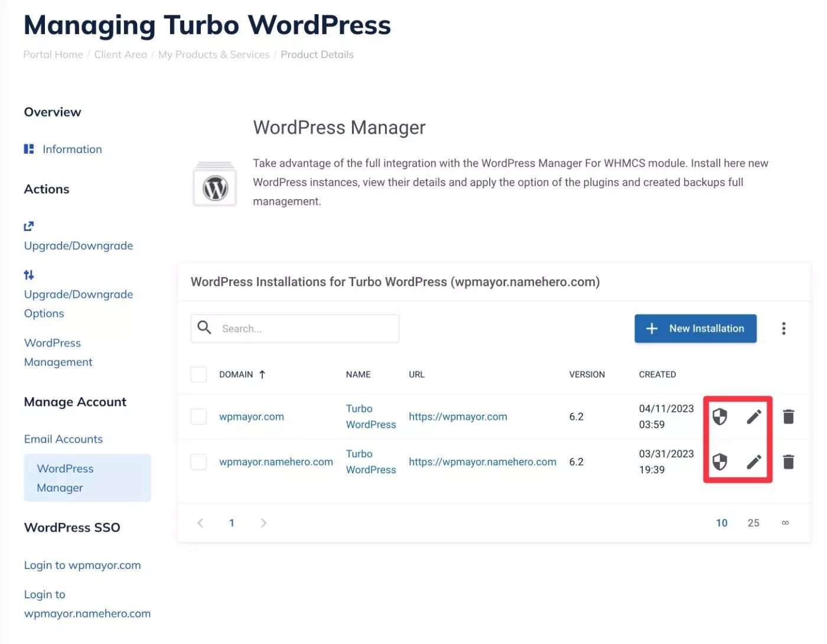Show 25 rows per page

(754, 523)
